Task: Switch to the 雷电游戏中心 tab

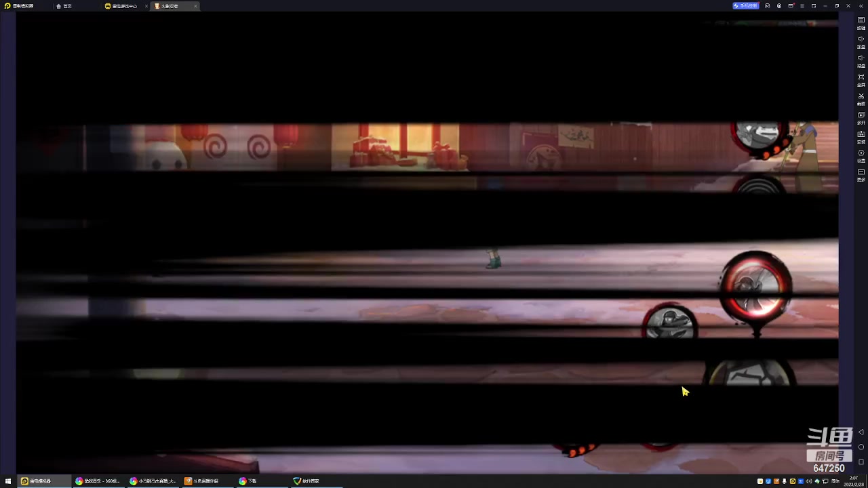Action: tap(122, 5)
